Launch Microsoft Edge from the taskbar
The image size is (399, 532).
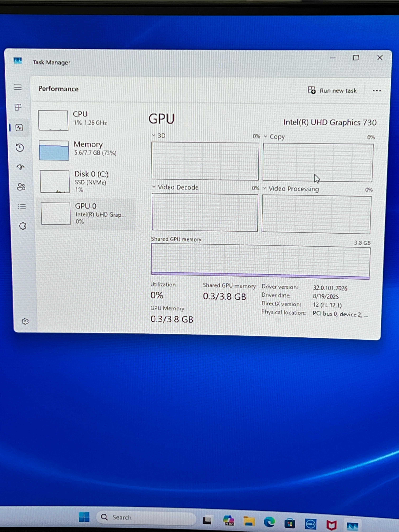click(269, 522)
